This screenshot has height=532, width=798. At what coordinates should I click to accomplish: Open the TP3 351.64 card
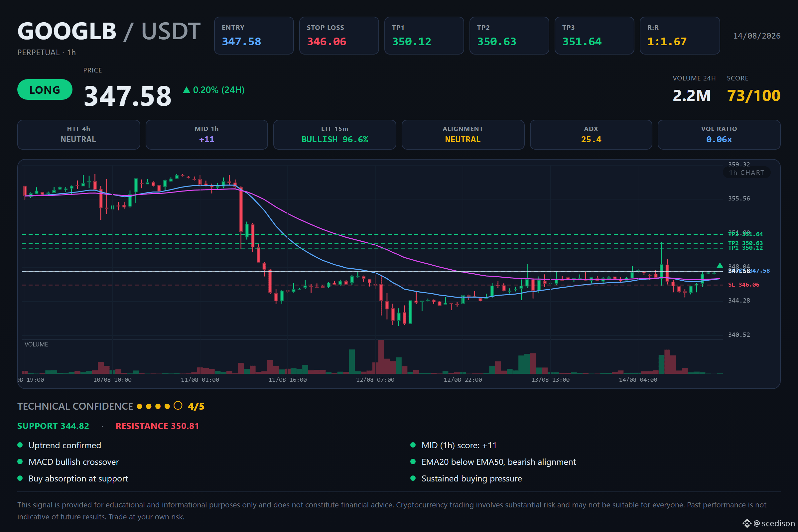point(595,36)
